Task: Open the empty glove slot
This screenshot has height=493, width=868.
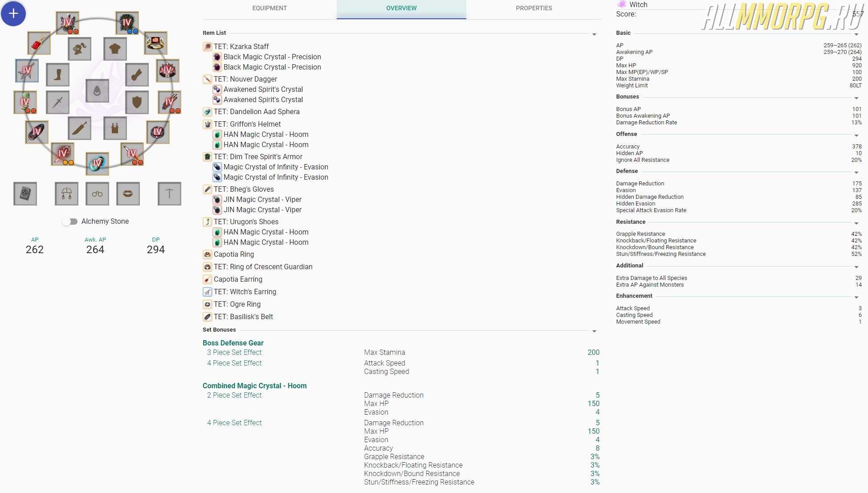Action: tap(137, 74)
